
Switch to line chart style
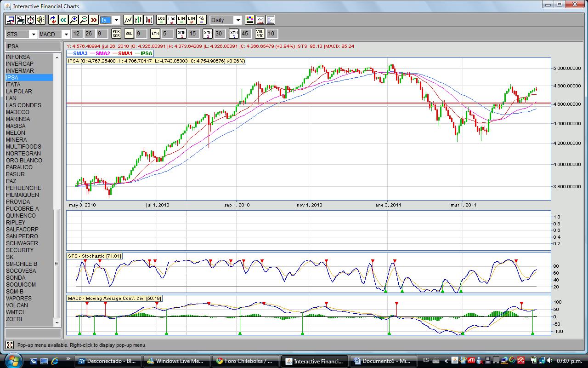128,20
